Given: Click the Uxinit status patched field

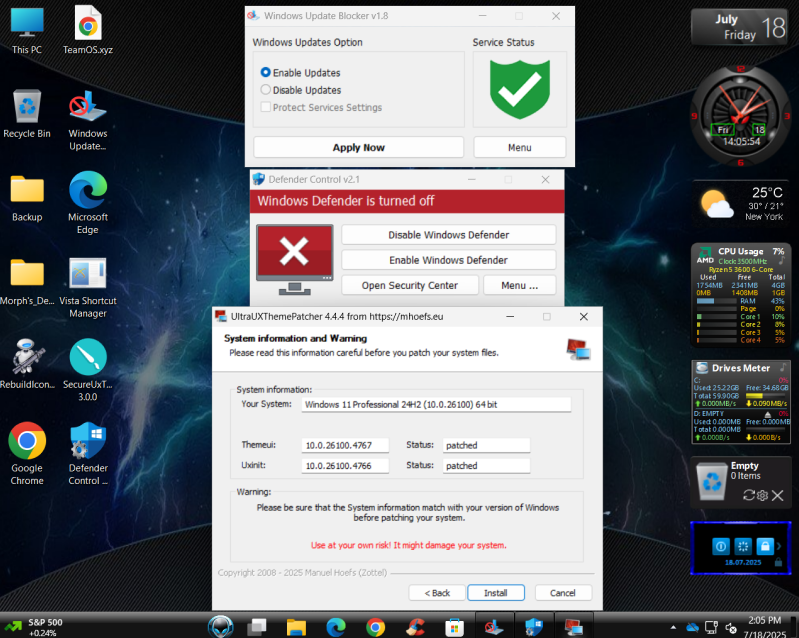Looking at the screenshot, I should (x=486, y=466).
